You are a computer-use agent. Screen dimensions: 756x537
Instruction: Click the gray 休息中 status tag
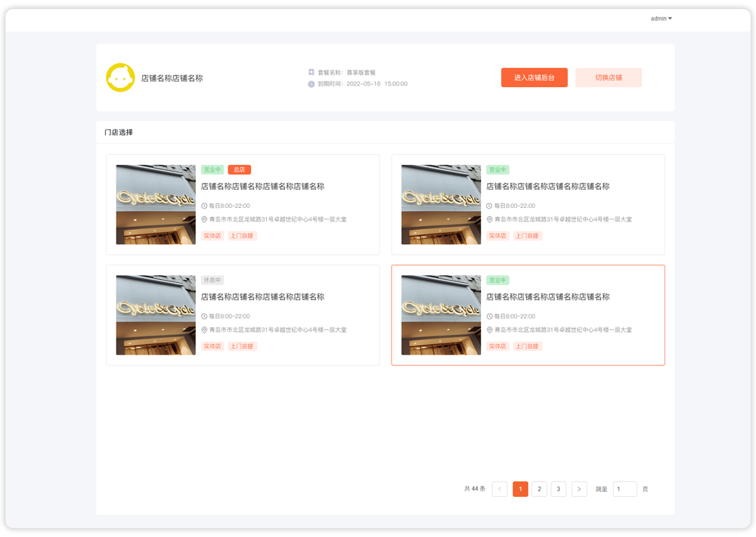pyautogui.click(x=212, y=281)
